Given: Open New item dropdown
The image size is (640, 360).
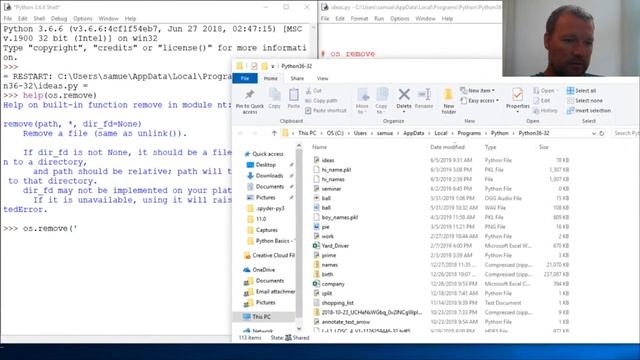Looking at the screenshot, I should (x=477, y=90).
